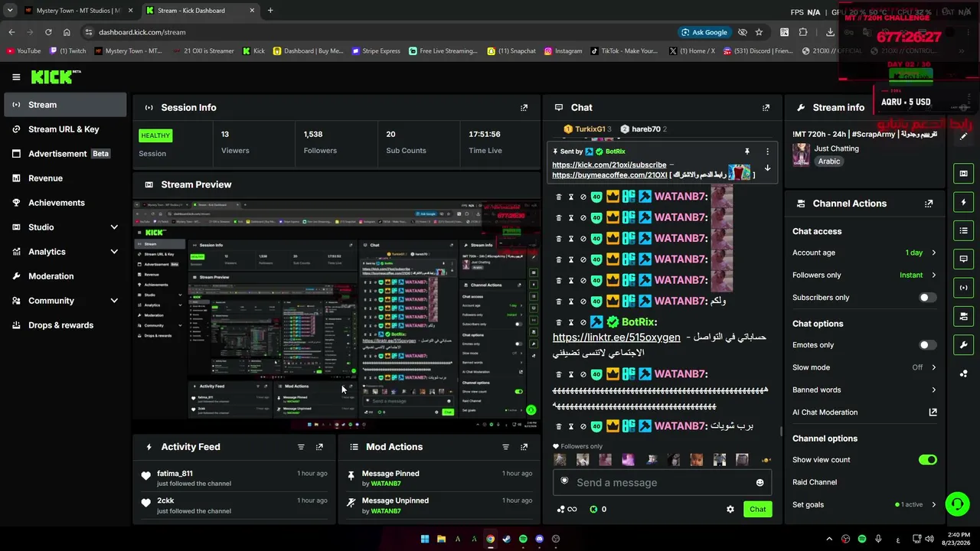The width and height of the screenshot is (980, 551).
Task: Expand the Studio sidebar section
Action: 65,227
